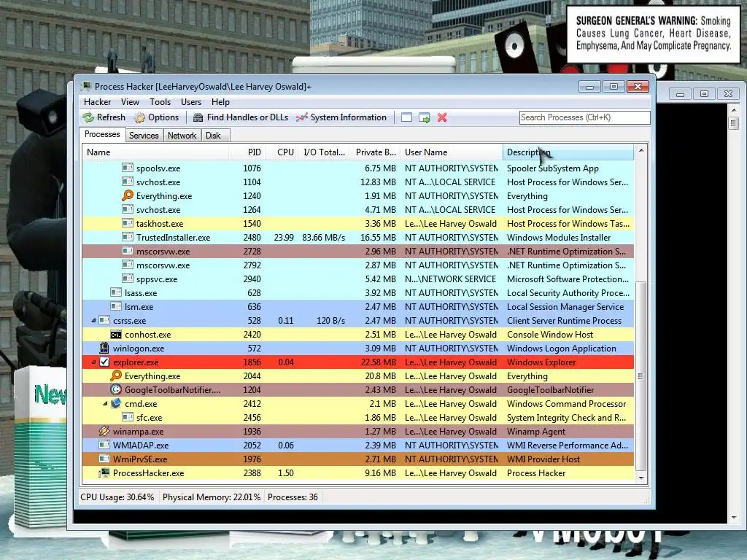This screenshot has height=560, width=747.
Task: Collapse the csrss.exe tree node
Action: 93,321
